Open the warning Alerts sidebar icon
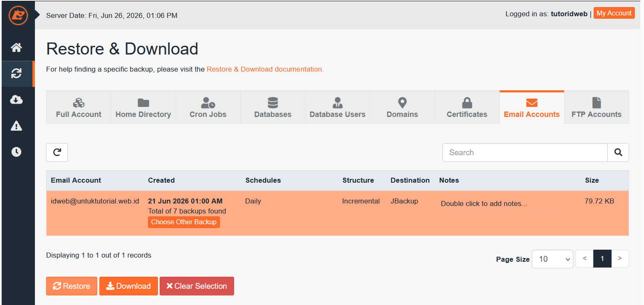 [x=16, y=126]
